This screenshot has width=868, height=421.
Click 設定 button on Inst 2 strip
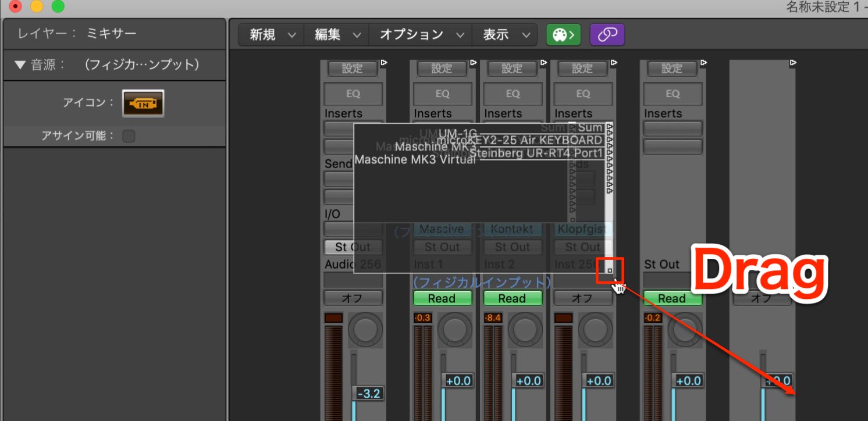[513, 69]
